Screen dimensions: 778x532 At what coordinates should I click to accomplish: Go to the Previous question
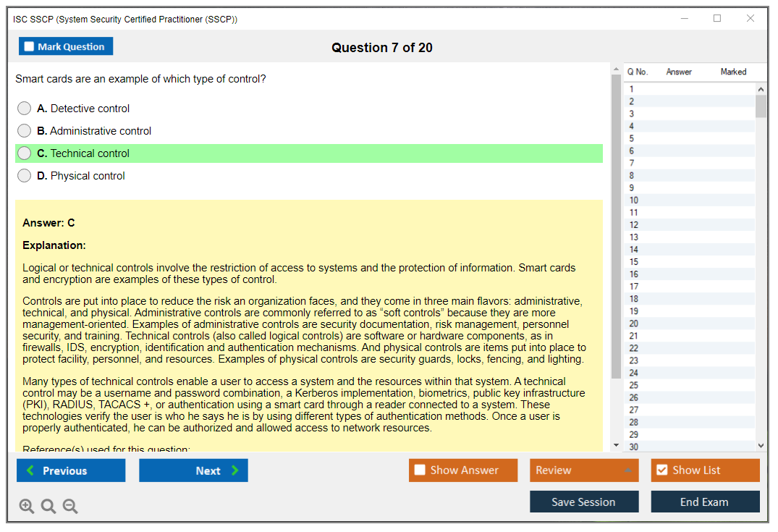tap(71, 470)
